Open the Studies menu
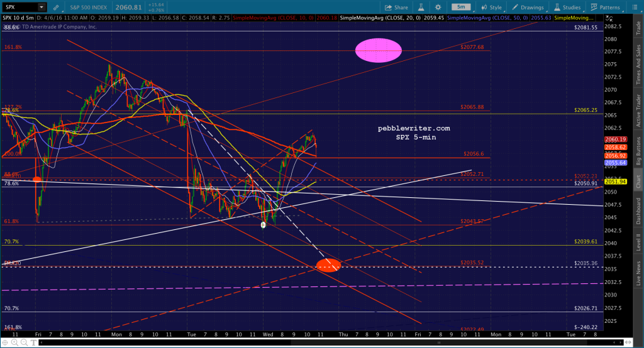 point(567,8)
